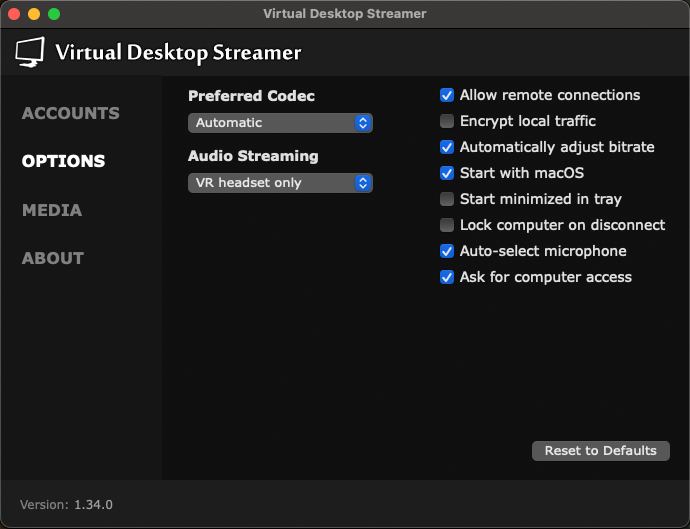Toggle Start with macOS checkbox

click(x=447, y=173)
